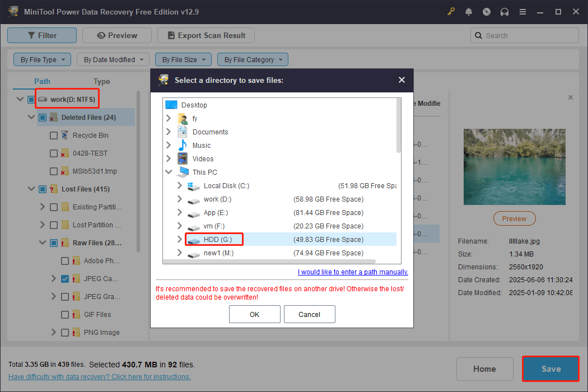Viewport: 588px width, 392px height.
Task: Collapse the This PC node
Action: (169, 172)
